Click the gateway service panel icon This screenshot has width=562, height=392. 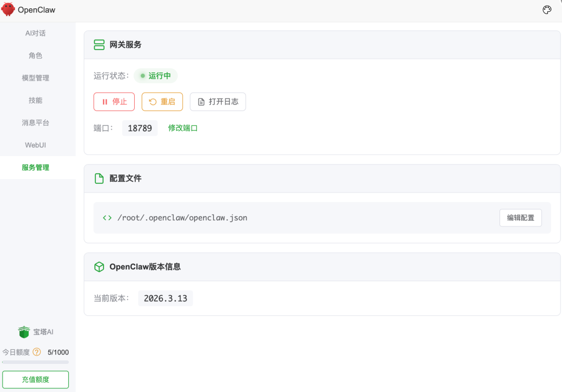coord(99,45)
